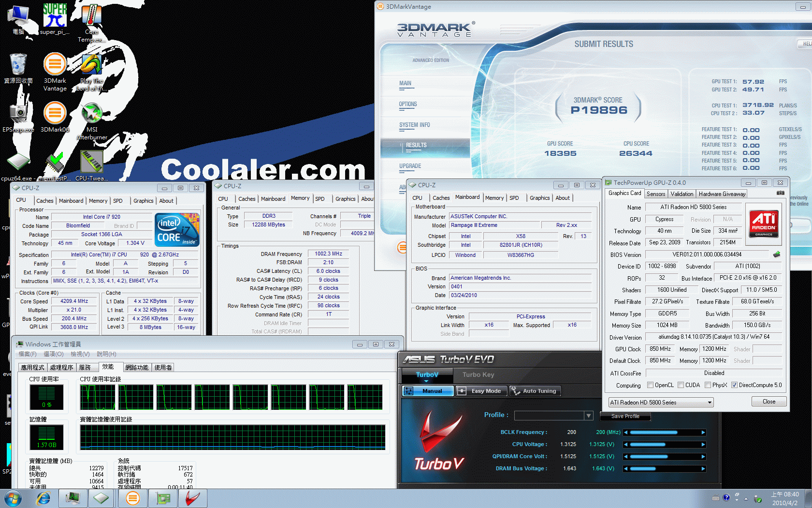
Task: Open 處理程序 tab in Task Manager
Action: (61, 368)
